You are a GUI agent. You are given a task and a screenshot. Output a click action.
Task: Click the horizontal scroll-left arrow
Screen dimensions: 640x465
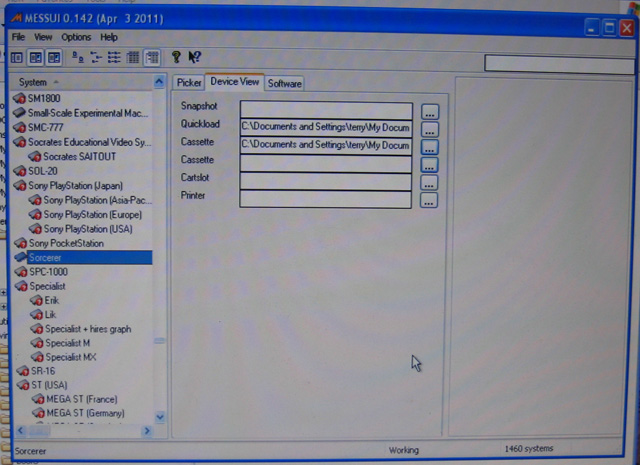point(21,430)
